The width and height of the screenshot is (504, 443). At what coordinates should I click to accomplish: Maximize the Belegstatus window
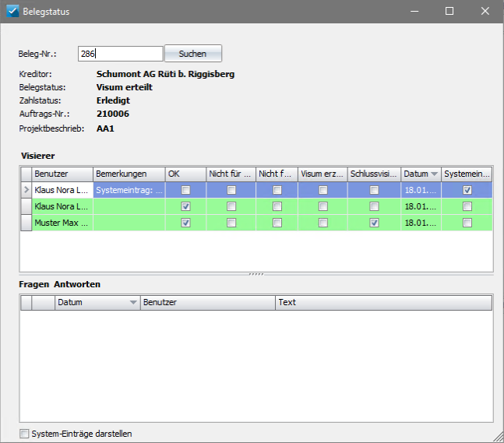449,11
